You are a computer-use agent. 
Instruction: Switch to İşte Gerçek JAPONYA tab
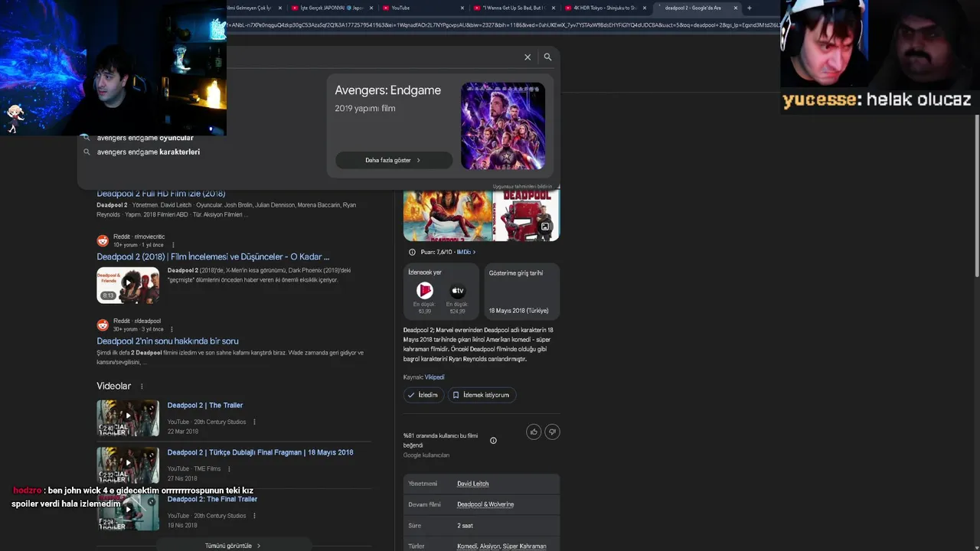[331, 8]
